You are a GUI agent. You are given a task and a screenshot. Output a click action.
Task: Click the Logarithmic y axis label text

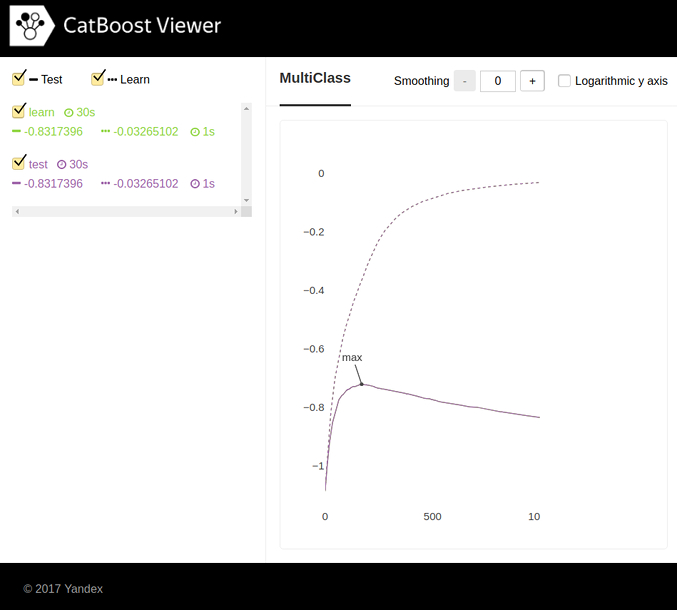click(621, 81)
